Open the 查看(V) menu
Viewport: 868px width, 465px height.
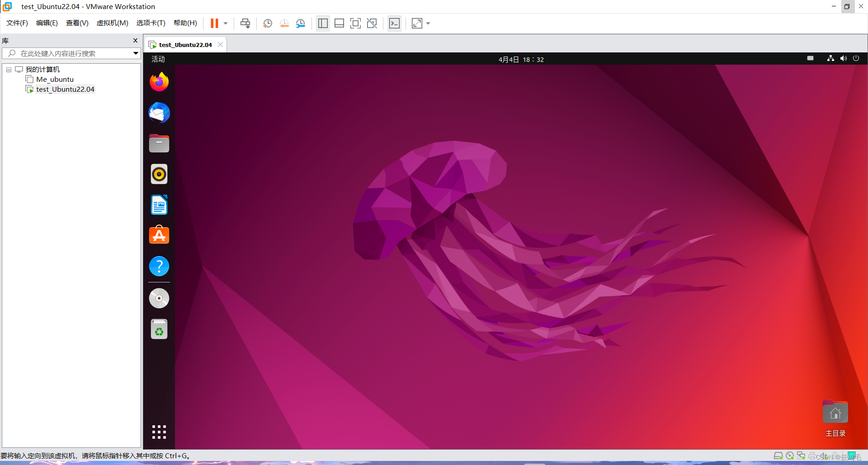click(77, 23)
